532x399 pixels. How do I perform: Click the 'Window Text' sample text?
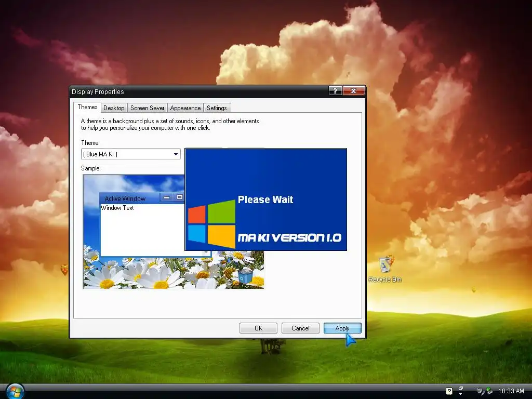coord(117,208)
